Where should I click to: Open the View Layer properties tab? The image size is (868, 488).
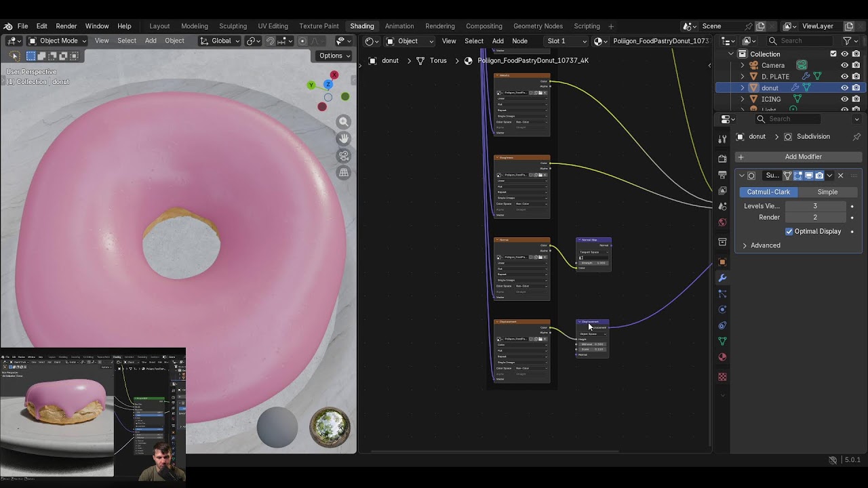point(722,191)
